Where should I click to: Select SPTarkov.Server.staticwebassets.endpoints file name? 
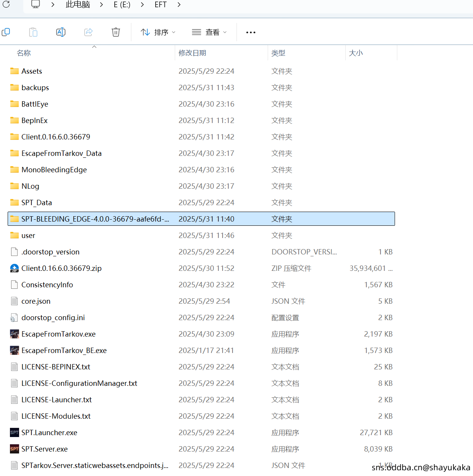tap(95, 465)
